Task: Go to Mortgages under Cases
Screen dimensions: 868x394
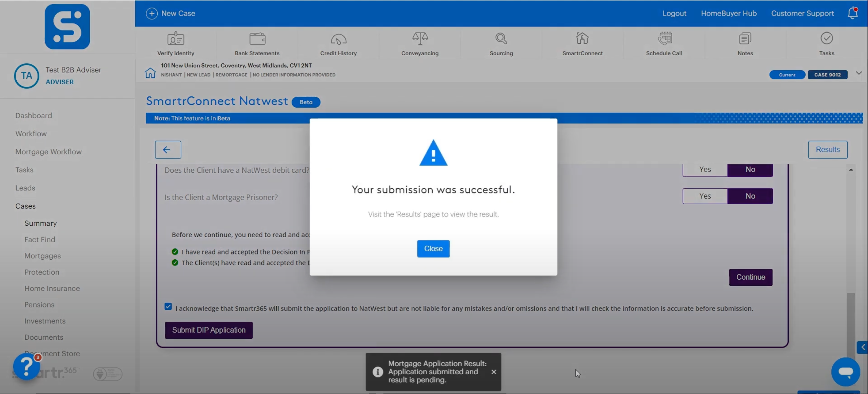Action: pos(42,256)
